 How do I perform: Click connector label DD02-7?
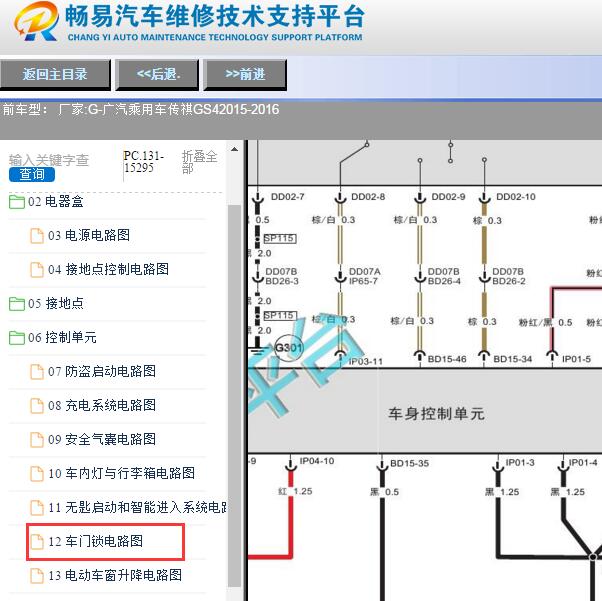click(288, 197)
